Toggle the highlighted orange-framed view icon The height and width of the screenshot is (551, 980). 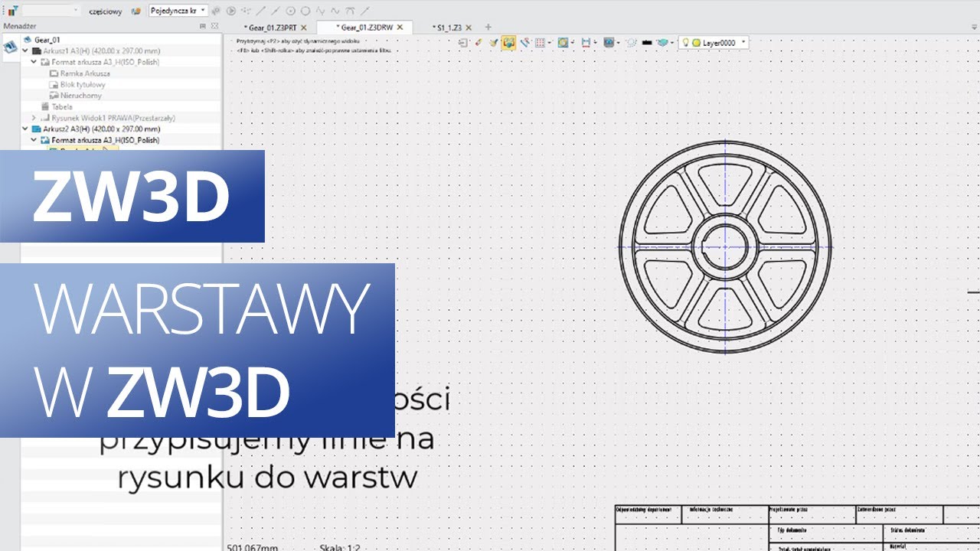pos(508,42)
